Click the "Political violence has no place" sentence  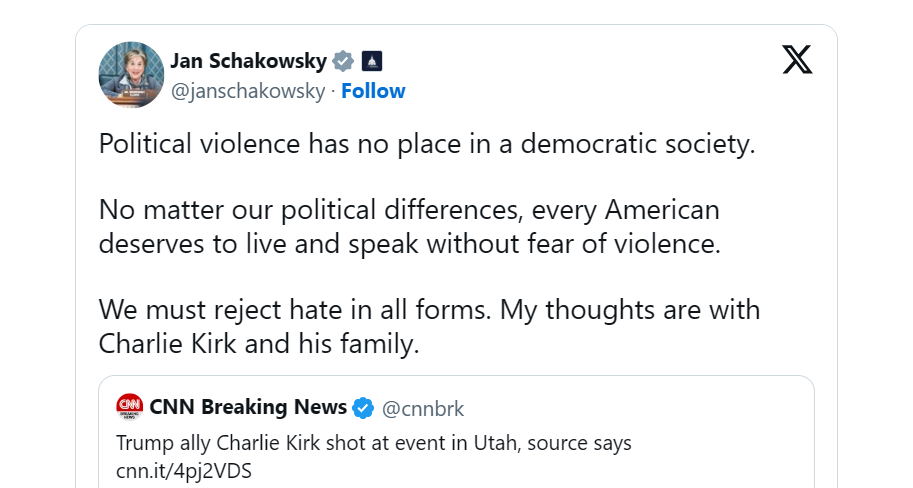[427, 144]
